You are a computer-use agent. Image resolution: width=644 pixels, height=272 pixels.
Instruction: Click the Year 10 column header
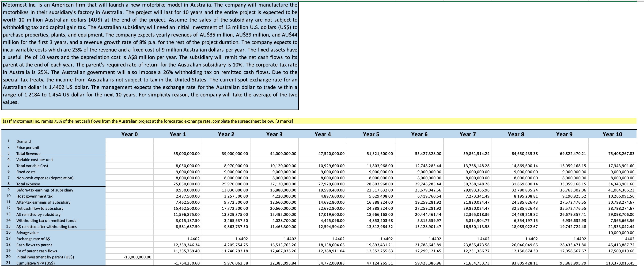[612, 134]
